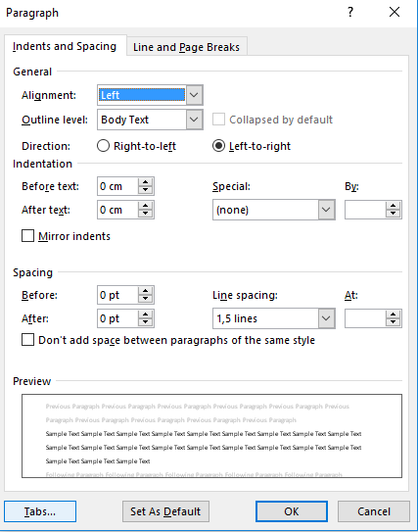Decrease the After text indent spinner
Viewport: 418px width, 532px height.
pos(146,214)
